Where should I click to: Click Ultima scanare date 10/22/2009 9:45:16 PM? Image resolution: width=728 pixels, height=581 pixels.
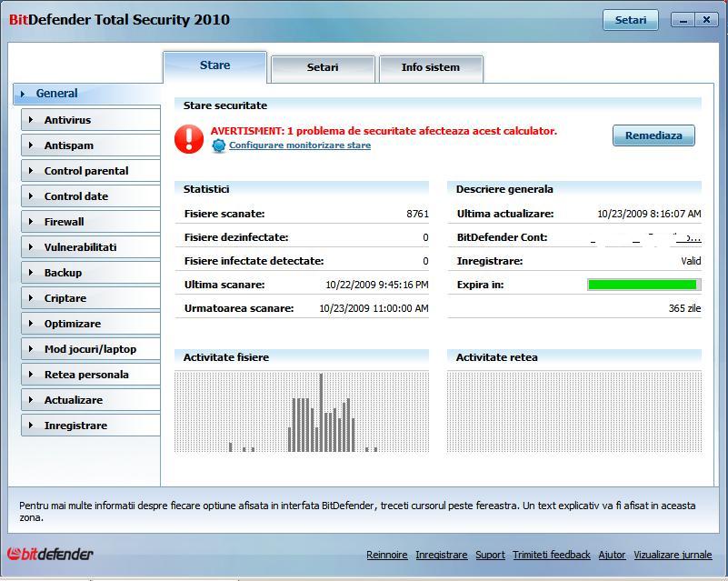click(377, 285)
